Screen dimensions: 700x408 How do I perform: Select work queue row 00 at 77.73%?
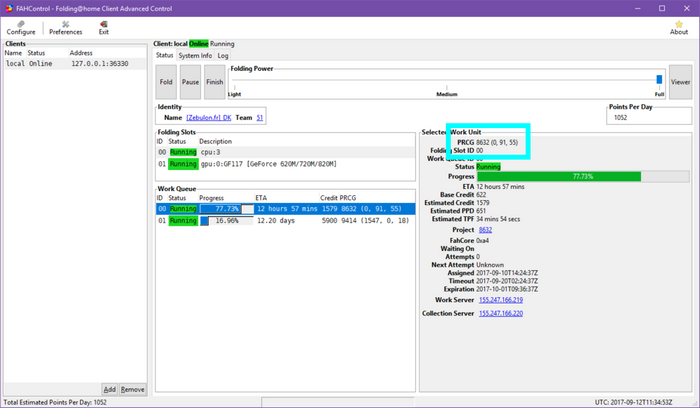pyautogui.click(x=285, y=209)
